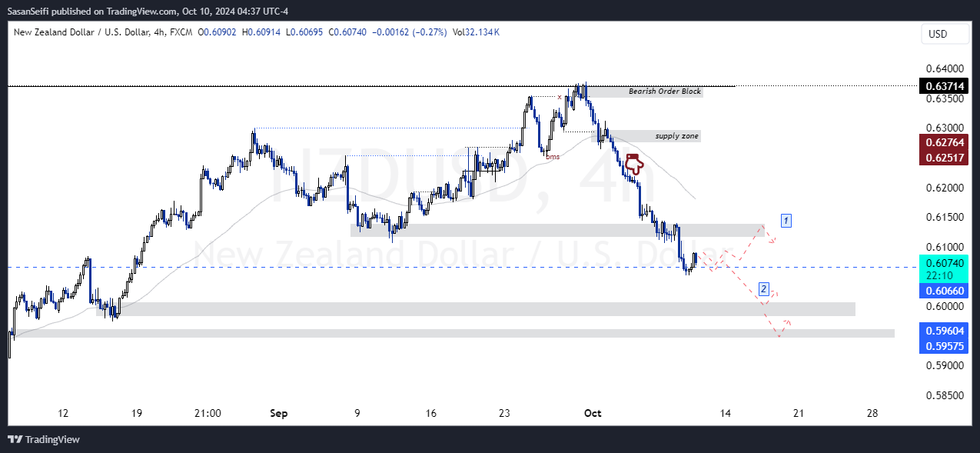Viewport: 980px width, 453px height.
Task: Click the '28' date on time axis
Action: [872, 413]
